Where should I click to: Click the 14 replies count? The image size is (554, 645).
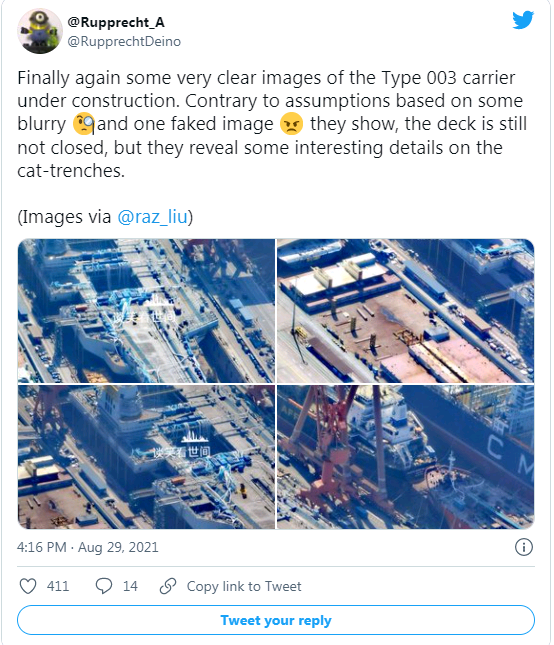[x=130, y=586]
